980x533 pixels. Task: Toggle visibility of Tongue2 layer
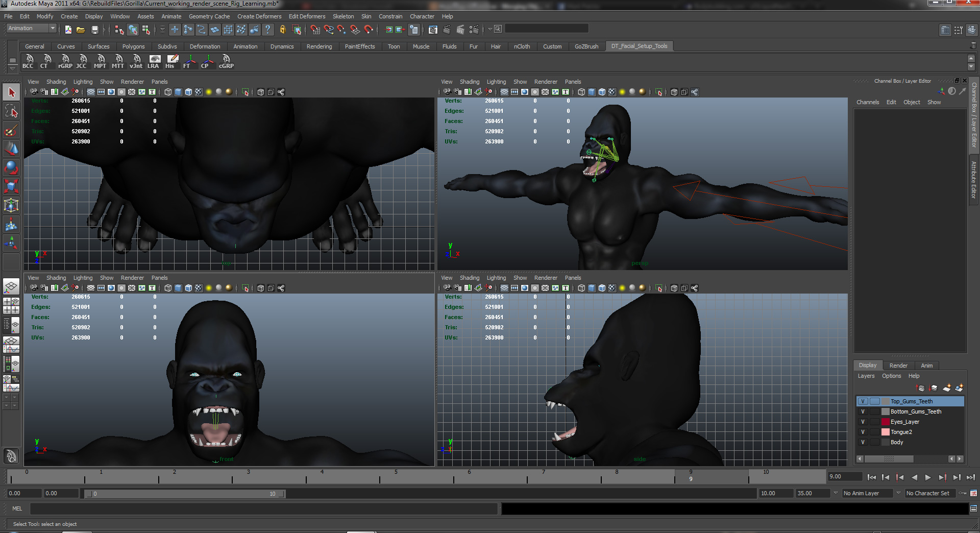863,432
